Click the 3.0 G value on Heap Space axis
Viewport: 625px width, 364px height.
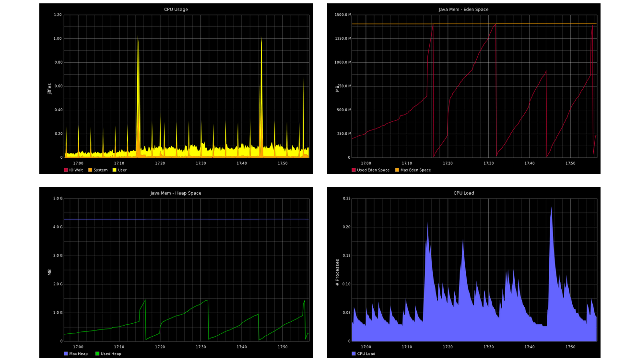(x=58, y=256)
